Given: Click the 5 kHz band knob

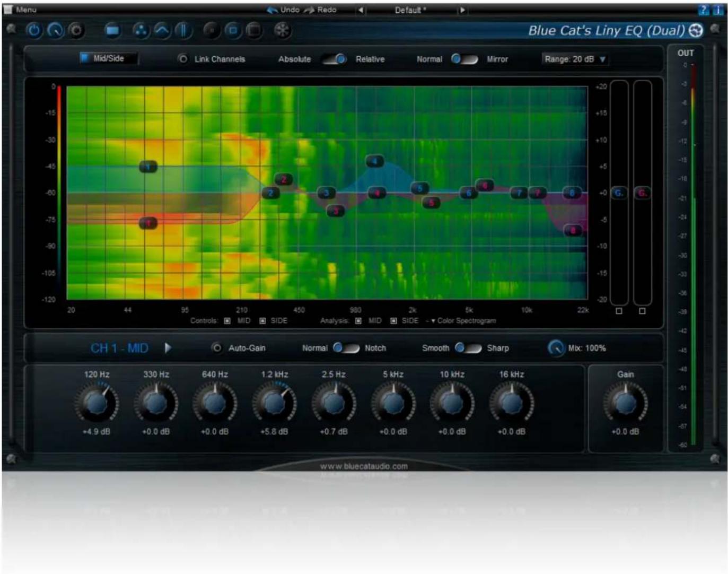Looking at the screenshot, I should pos(393,403).
